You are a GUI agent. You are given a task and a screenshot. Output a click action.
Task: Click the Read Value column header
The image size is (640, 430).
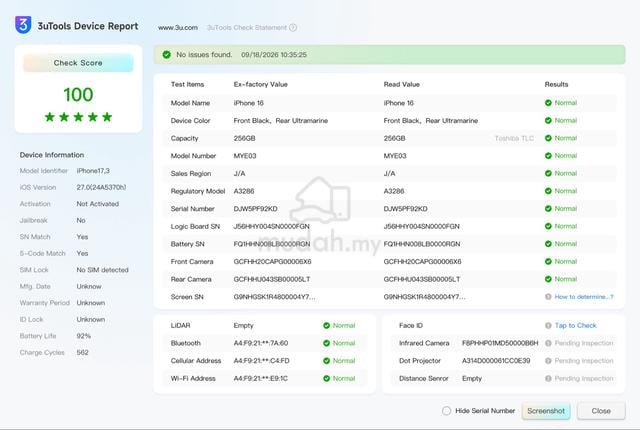pos(402,84)
